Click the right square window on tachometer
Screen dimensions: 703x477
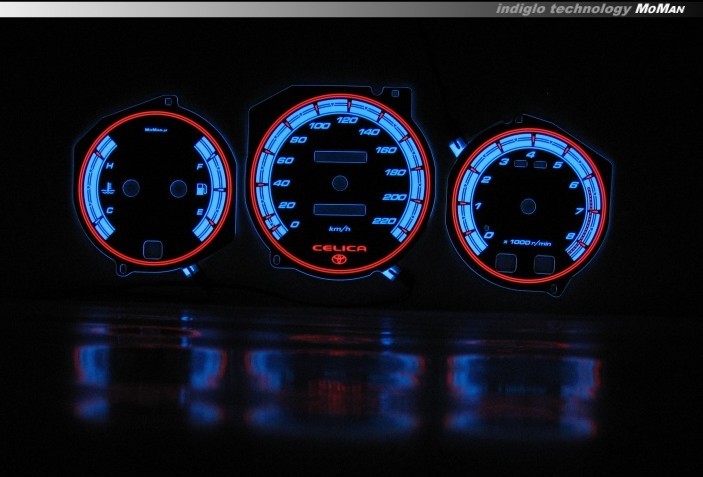(544, 264)
